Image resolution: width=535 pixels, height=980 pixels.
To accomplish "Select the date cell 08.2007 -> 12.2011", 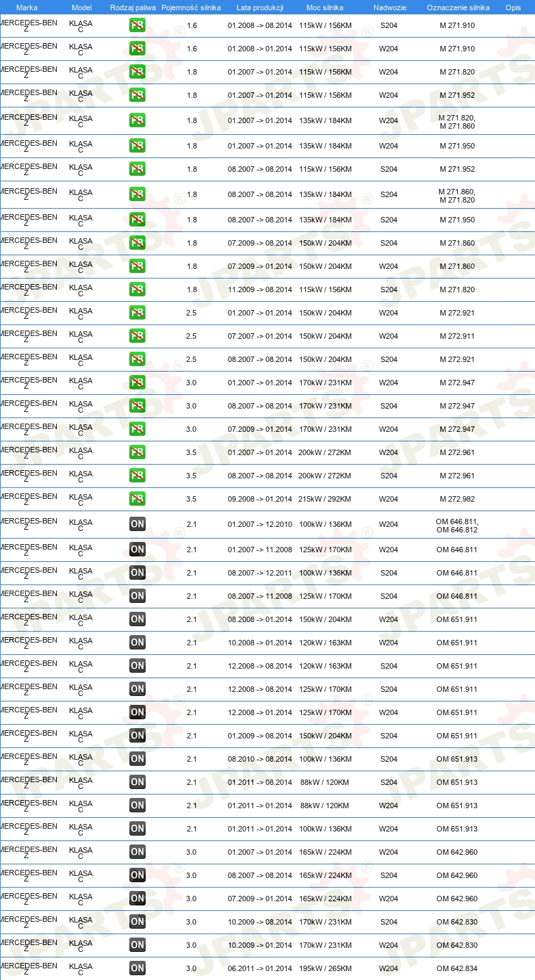I will coord(260,573).
